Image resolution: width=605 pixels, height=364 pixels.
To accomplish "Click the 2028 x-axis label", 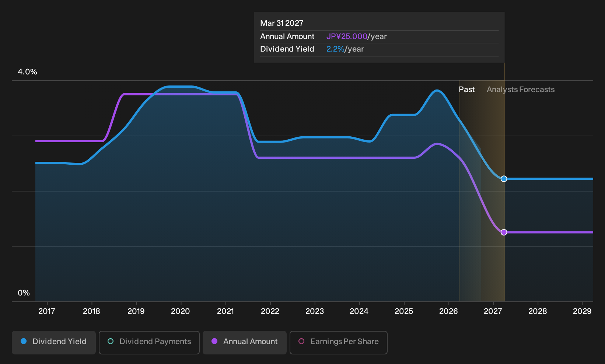I will 538,311.
